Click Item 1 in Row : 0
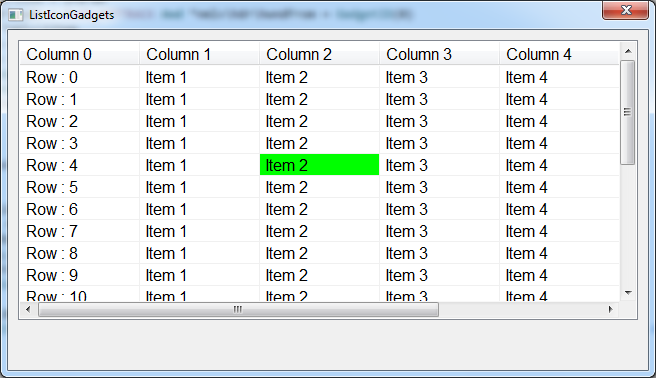This screenshot has height=378, width=656. coord(200,77)
